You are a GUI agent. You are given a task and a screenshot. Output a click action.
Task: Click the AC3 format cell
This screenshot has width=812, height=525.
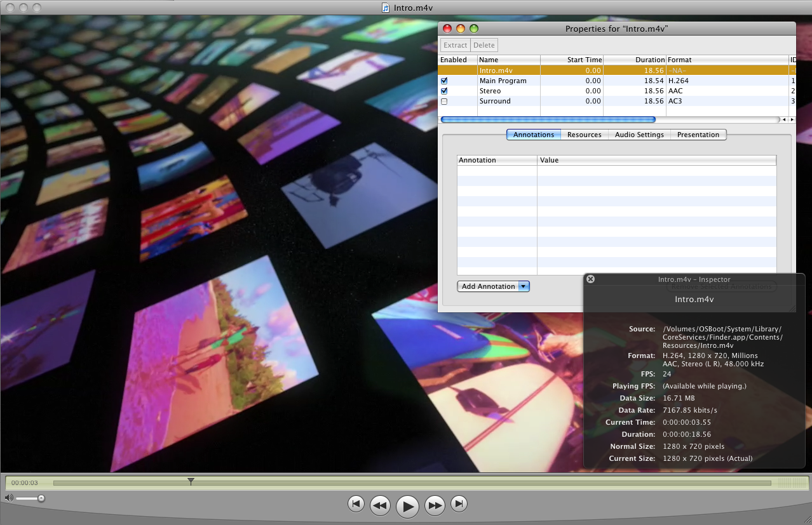pos(675,101)
